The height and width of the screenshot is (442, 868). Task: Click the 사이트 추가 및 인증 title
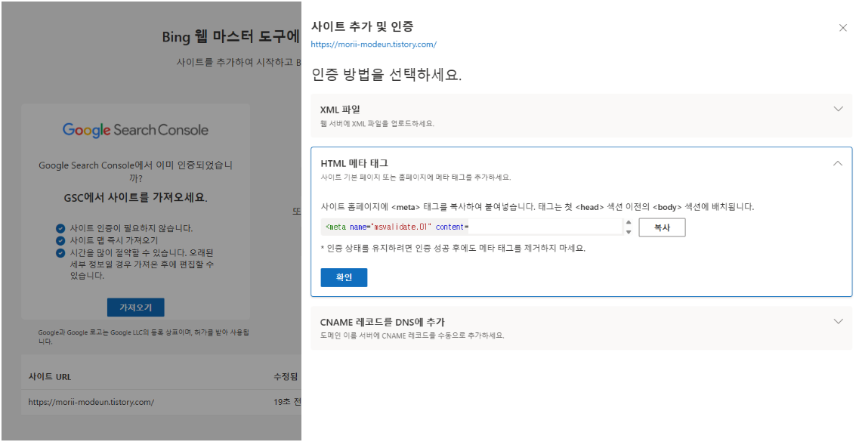tap(362, 26)
